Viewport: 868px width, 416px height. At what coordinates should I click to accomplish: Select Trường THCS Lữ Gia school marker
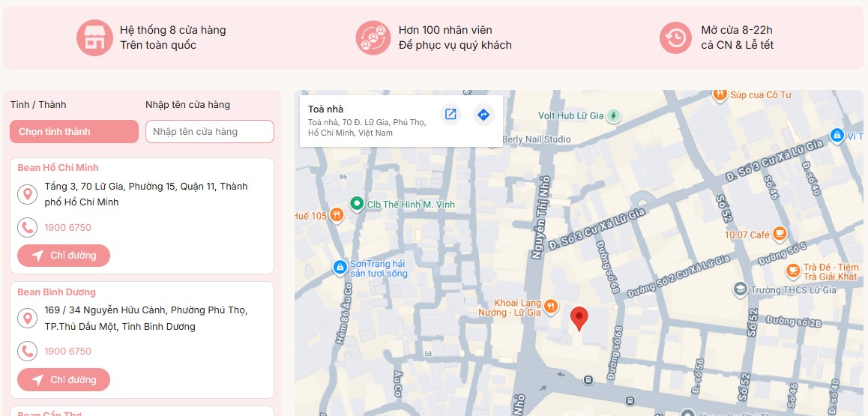coord(740,289)
